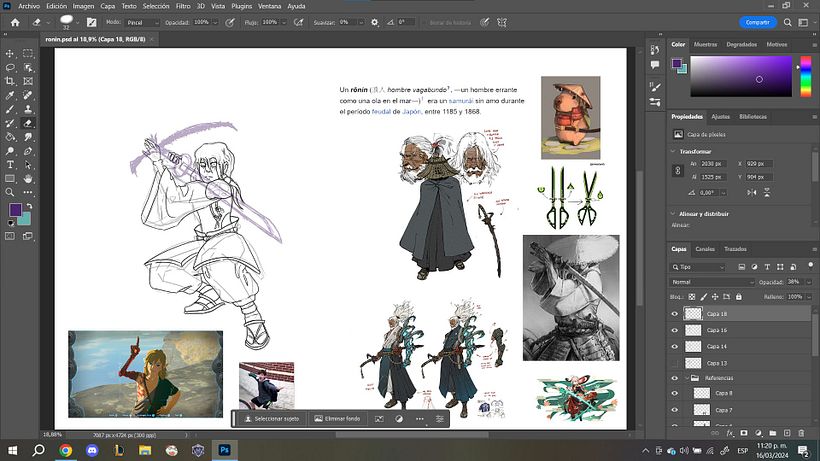Select the Brush tool

10,109
